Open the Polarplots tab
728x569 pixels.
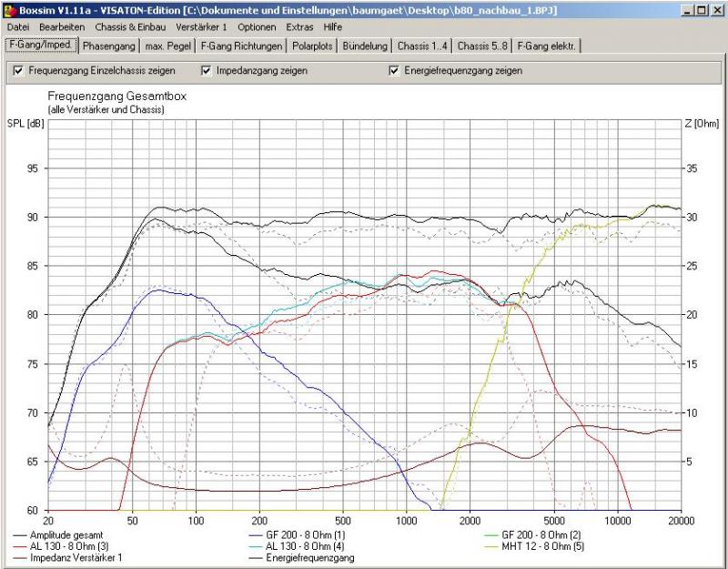click(312, 46)
